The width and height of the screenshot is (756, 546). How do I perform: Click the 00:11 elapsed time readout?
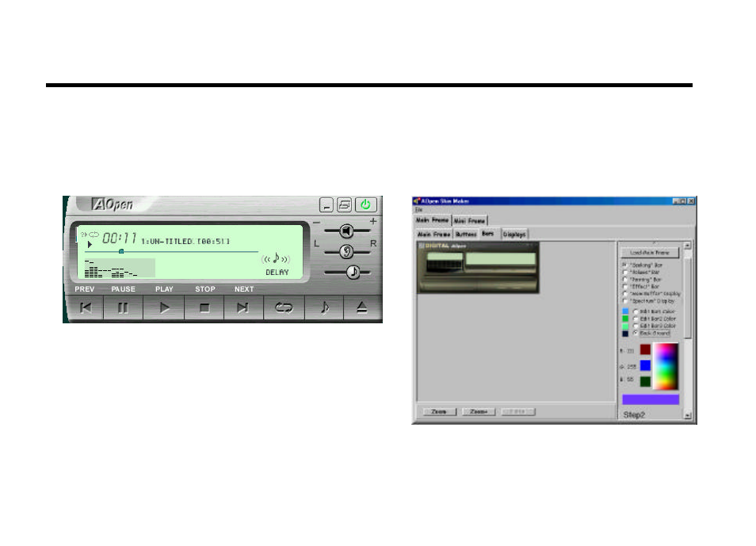[119, 239]
